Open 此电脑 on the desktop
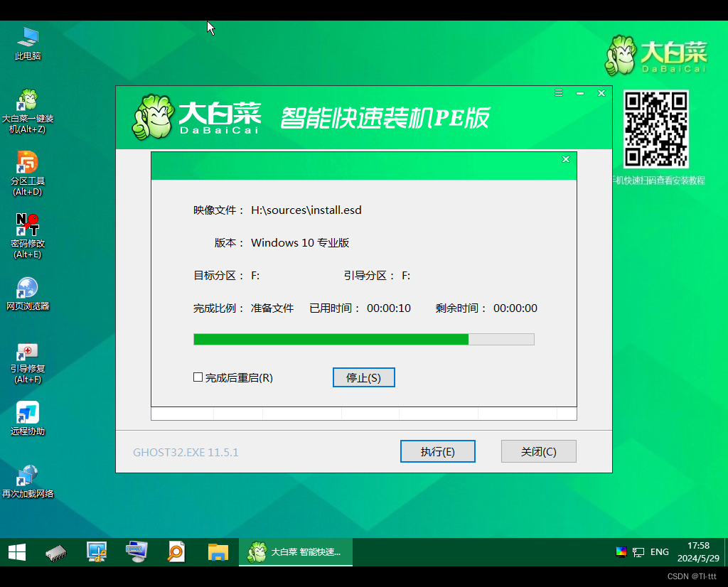The height and width of the screenshot is (587, 728). (27, 37)
